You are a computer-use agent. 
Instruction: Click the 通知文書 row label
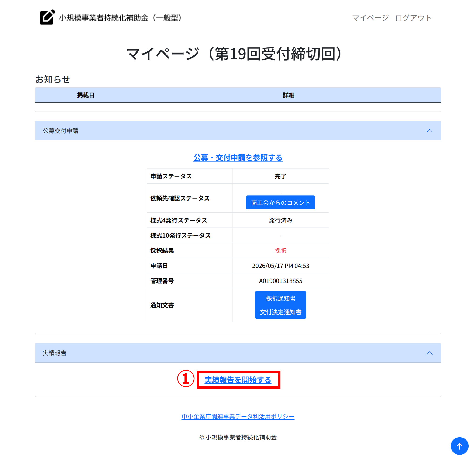tap(162, 305)
